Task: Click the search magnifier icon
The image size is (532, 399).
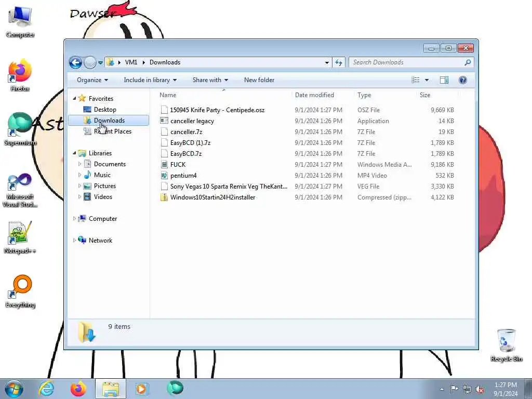Action: [468, 62]
